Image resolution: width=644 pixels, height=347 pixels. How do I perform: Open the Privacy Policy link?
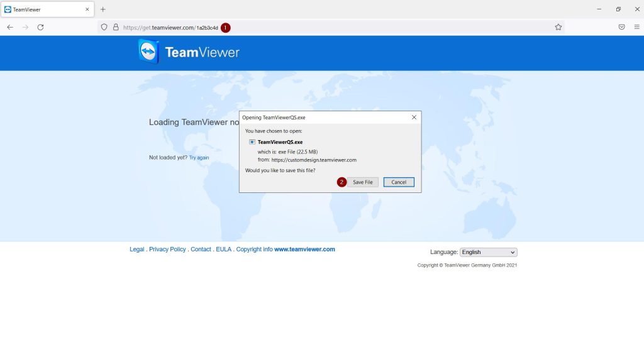167,250
